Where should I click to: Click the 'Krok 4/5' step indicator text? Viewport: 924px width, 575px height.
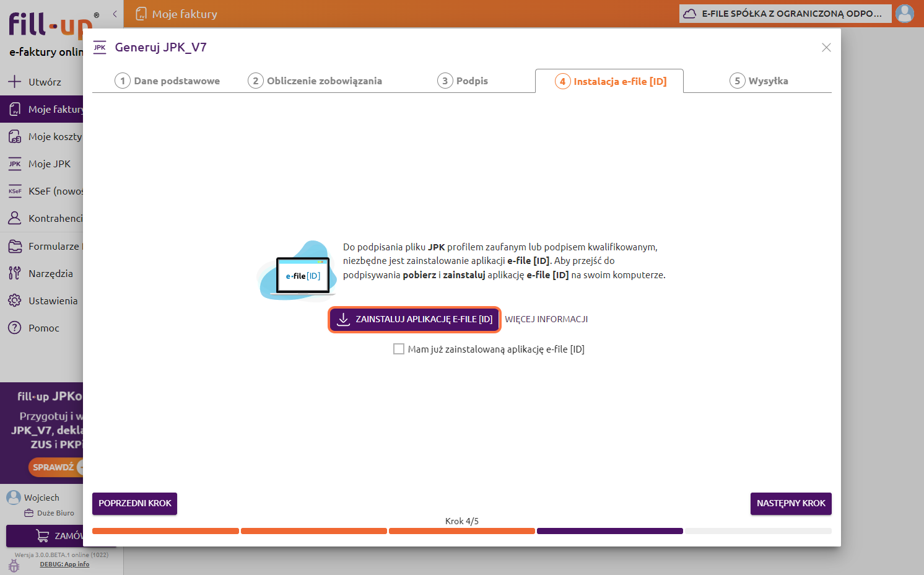462,521
